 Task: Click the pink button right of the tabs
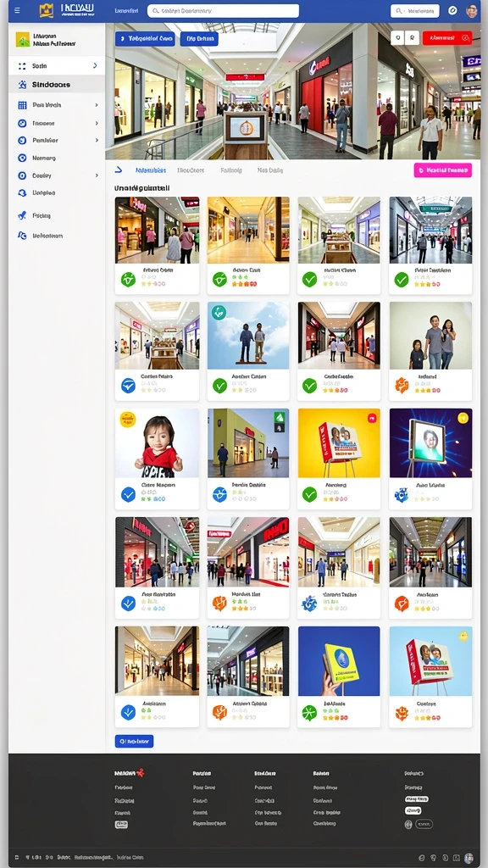coord(442,170)
